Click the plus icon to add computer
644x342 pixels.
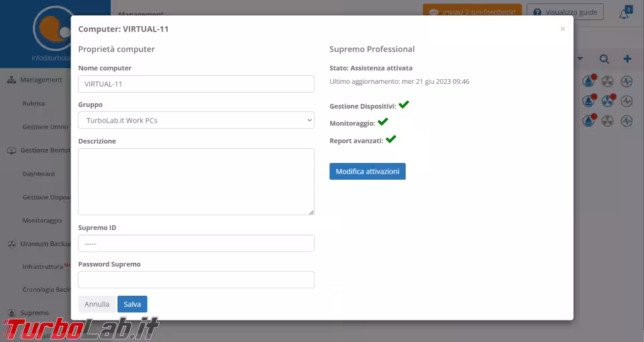(x=627, y=59)
